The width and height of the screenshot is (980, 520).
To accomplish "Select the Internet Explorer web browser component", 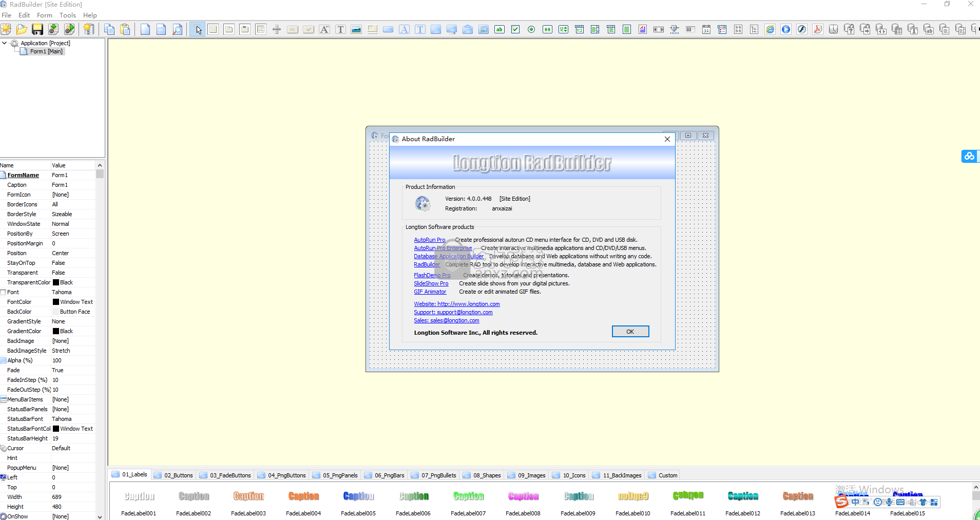I will (x=770, y=29).
